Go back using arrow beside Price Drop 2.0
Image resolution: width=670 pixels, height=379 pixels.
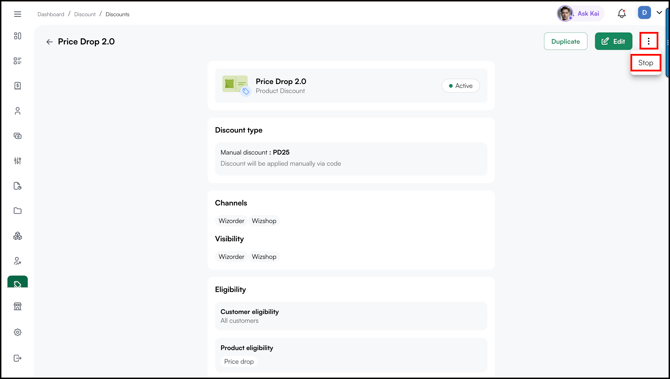click(50, 42)
